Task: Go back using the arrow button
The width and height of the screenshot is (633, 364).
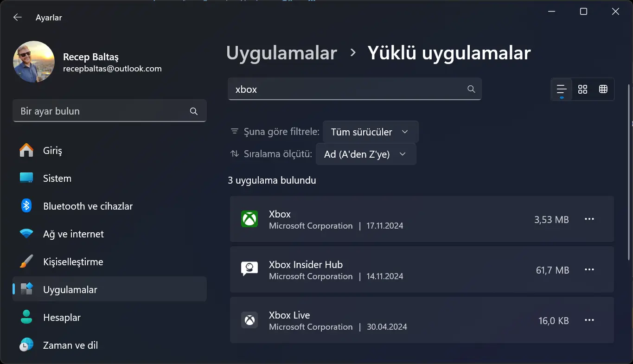Action: tap(18, 17)
